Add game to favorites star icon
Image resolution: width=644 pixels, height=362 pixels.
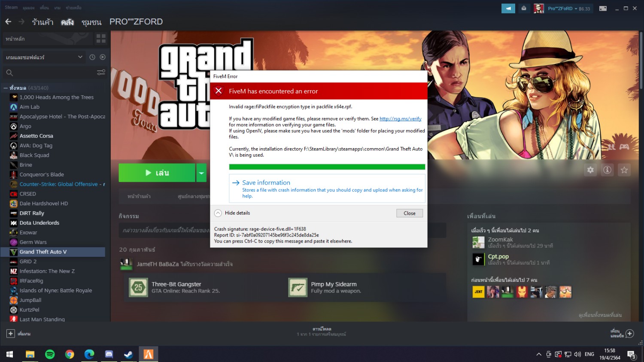click(x=624, y=170)
